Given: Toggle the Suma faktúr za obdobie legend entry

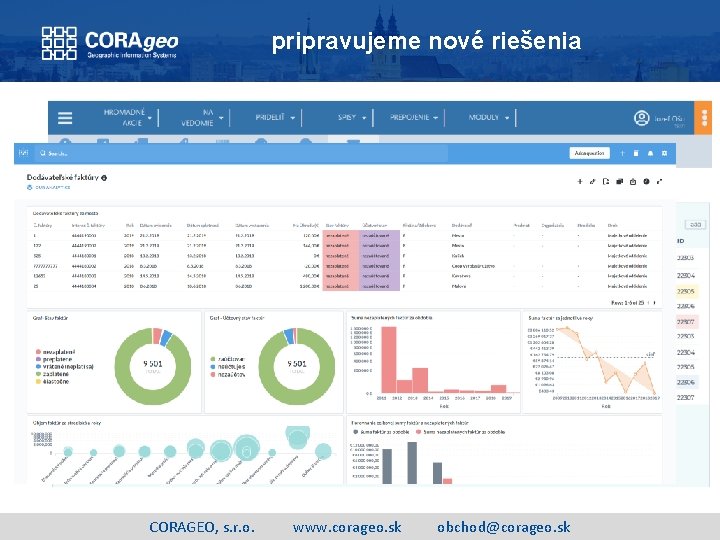Looking at the screenshot, I should coord(382,432).
